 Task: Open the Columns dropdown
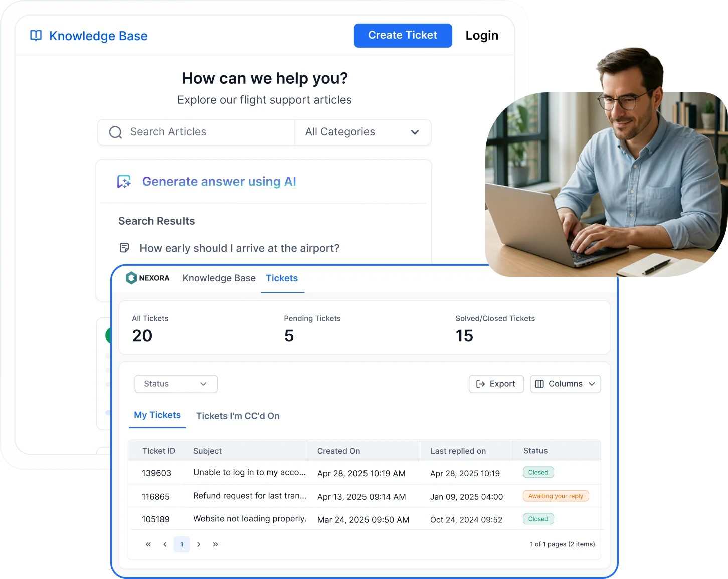tap(565, 384)
